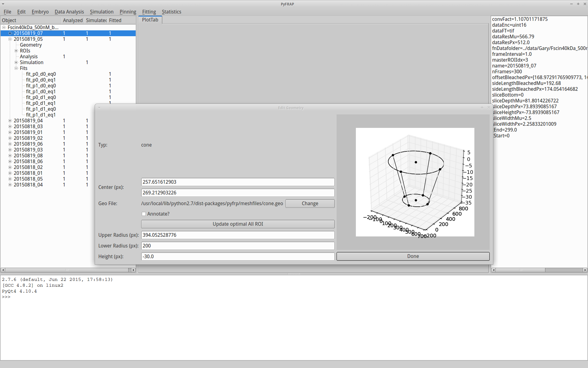588x368 pixels.
Task: Select fit_p0_d0_eq0 in the tree
Action: pos(41,74)
